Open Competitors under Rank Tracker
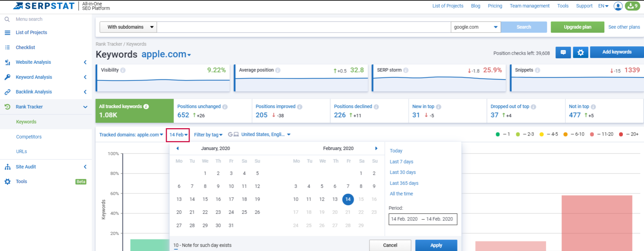 coord(29,137)
